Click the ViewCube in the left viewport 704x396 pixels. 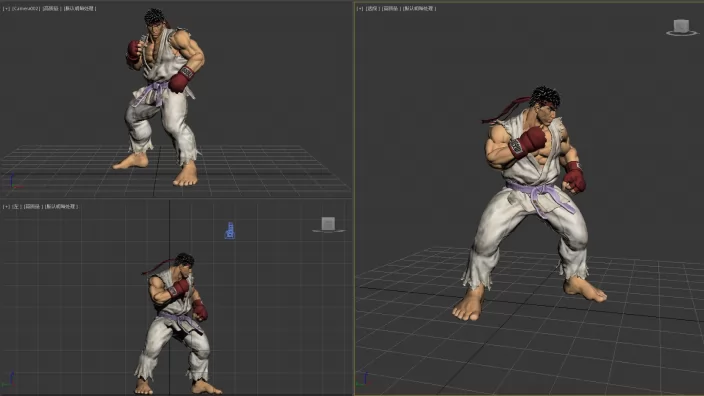click(x=328, y=223)
